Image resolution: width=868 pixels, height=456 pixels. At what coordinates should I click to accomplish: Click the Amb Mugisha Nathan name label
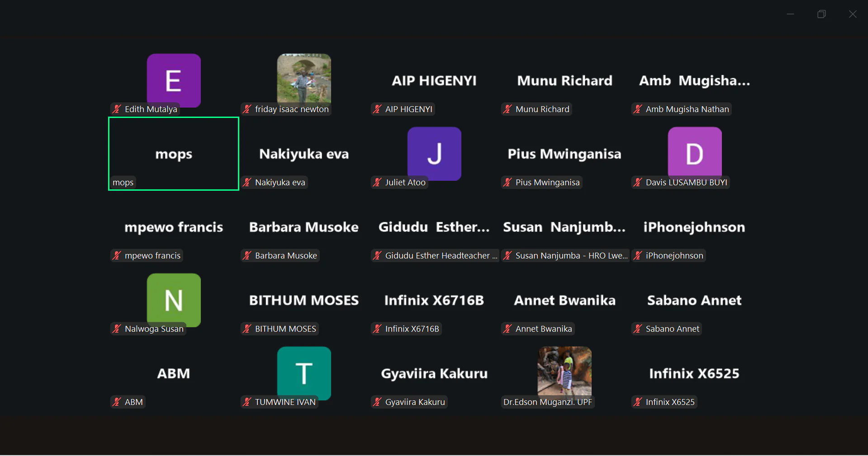click(687, 109)
